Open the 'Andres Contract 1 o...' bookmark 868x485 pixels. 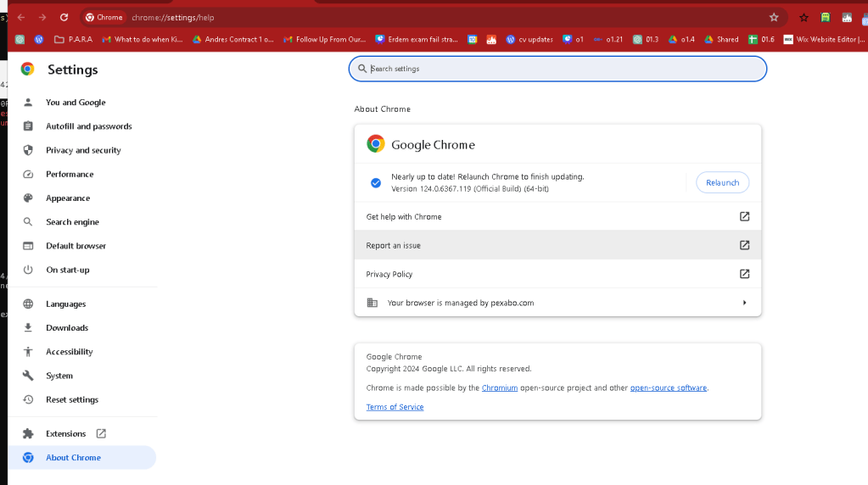coord(233,39)
